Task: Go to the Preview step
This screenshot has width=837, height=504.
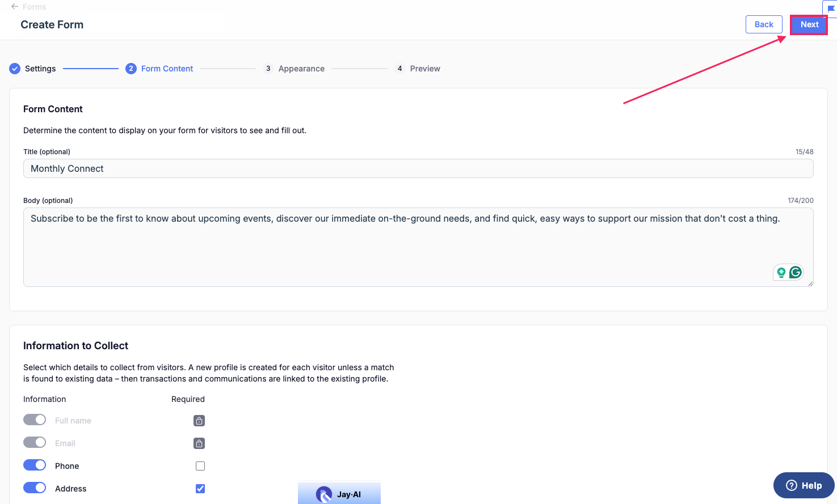Action: click(425, 69)
